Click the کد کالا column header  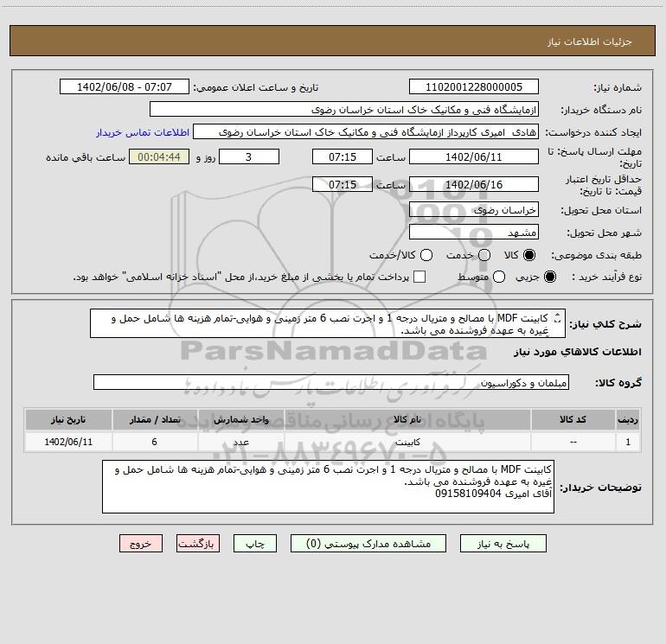tap(573, 419)
